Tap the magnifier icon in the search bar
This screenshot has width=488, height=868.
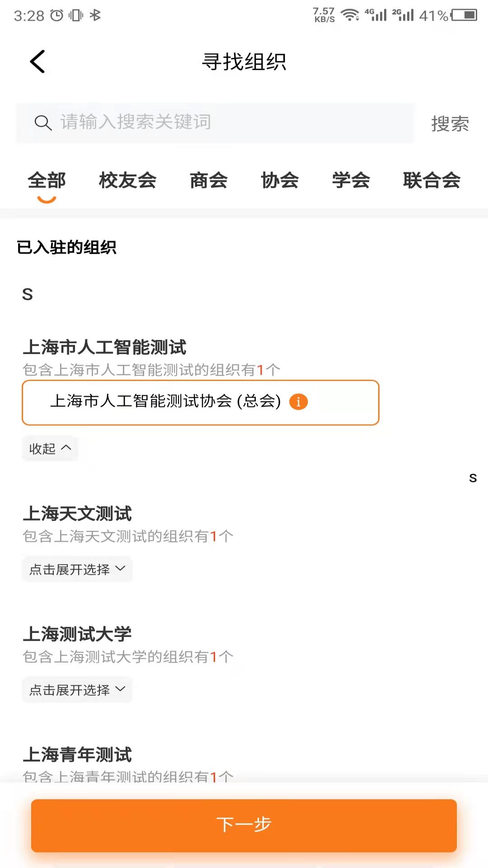pyautogui.click(x=43, y=123)
